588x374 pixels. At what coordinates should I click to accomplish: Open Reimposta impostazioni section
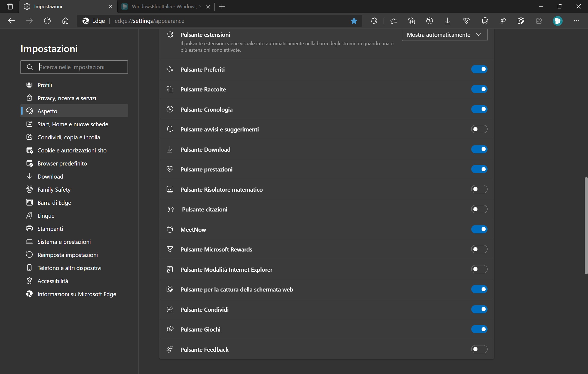tap(74, 255)
